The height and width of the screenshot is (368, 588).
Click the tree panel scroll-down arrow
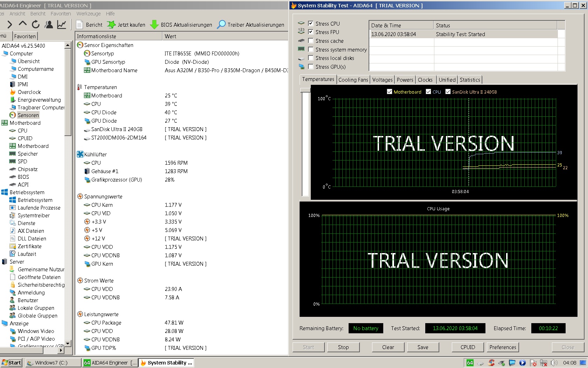click(68, 343)
